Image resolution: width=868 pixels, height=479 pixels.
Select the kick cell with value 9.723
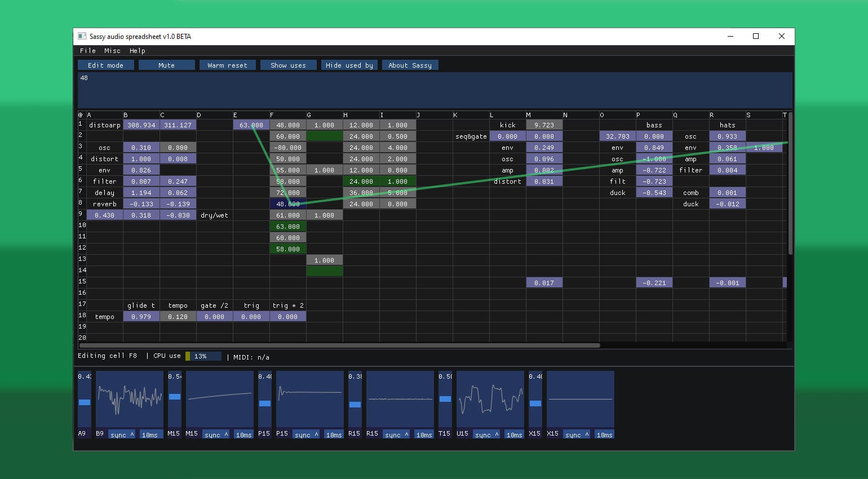[x=544, y=125]
